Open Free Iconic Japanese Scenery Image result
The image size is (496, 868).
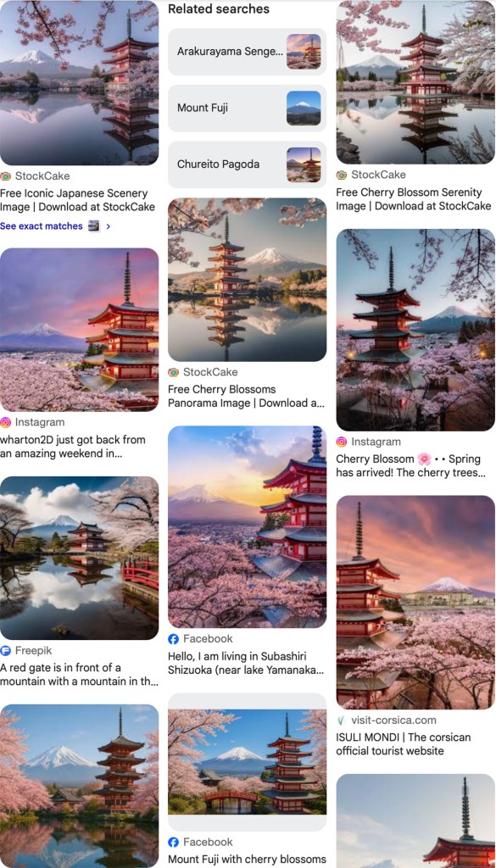tap(77, 200)
